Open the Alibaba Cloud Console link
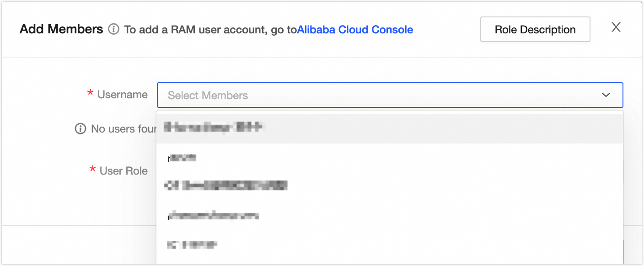 (x=355, y=30)
